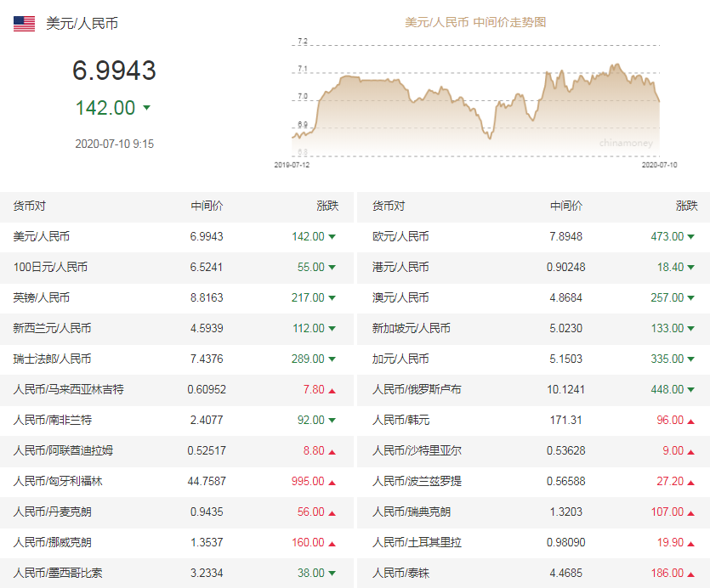Click the US flag icon

pos(24,24)
